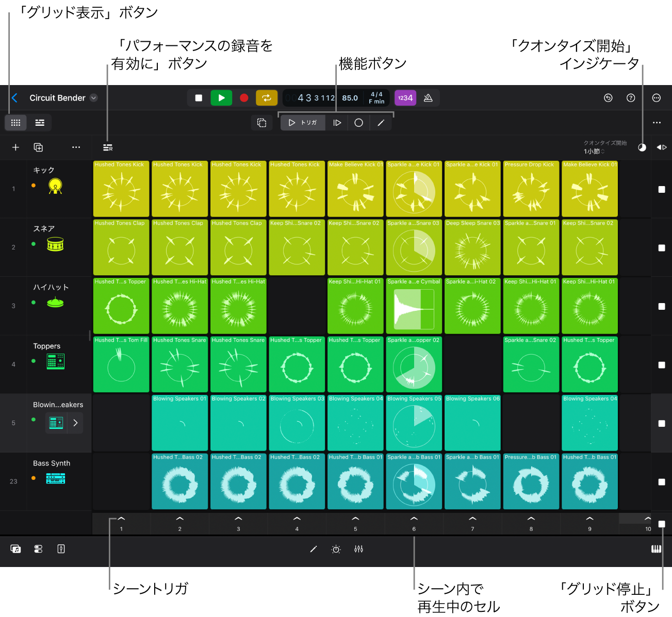Tap the multi-cell selection marquee icon
Image resolution: width=672 pixels, height=617 pixels.
[261, 123]
